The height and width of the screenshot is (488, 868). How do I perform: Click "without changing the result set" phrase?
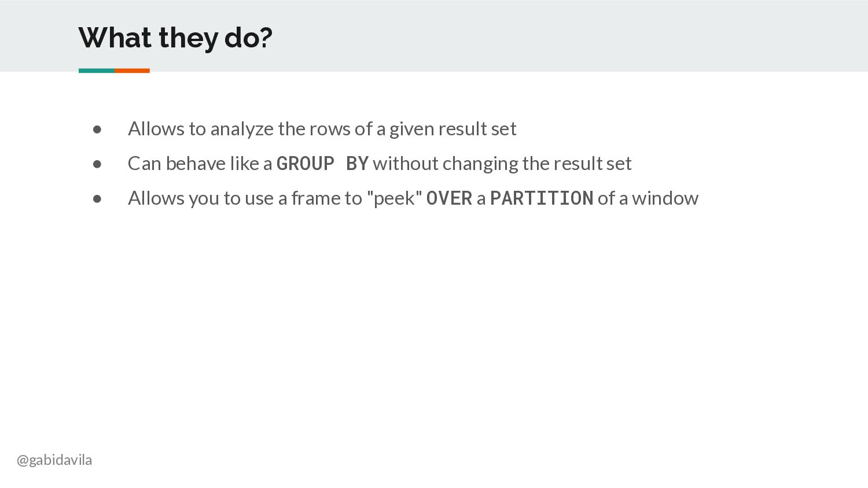tap(502, 164)
